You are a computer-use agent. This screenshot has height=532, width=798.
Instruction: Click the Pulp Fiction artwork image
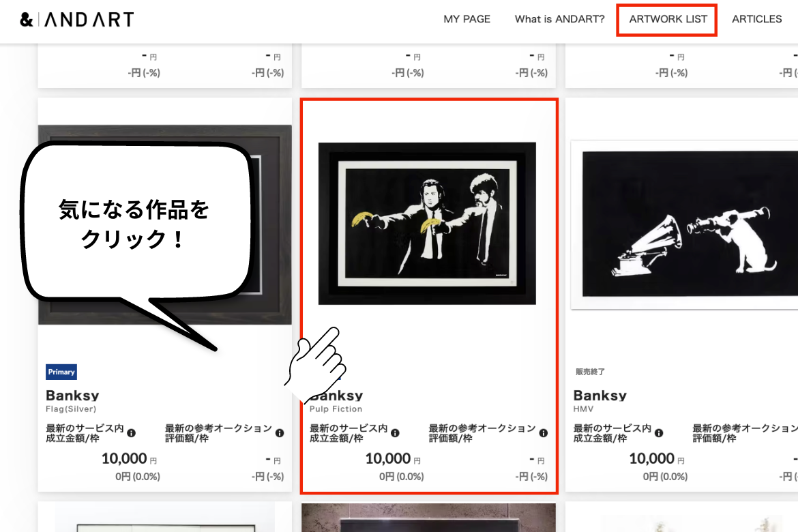pos(427,223)
